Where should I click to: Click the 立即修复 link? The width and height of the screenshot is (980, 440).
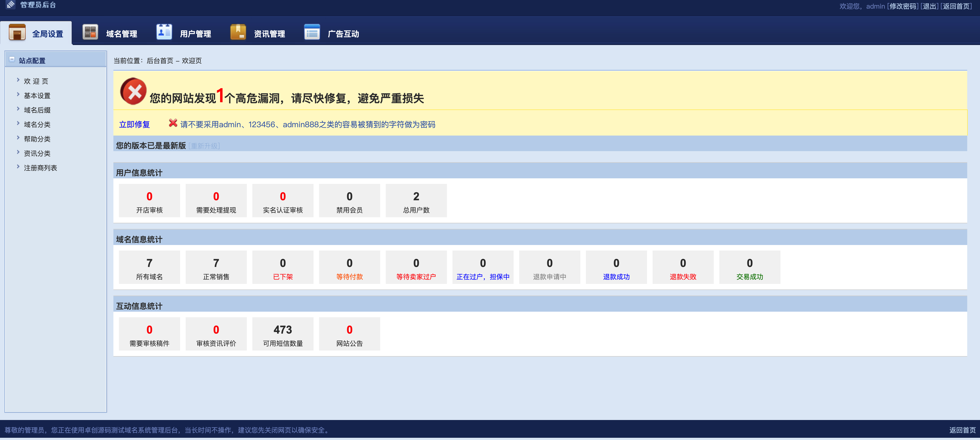click(134, 124)
